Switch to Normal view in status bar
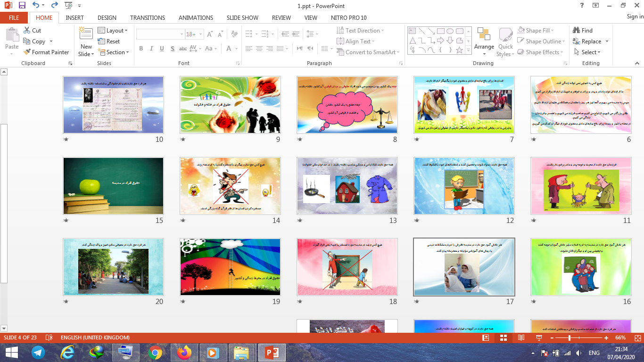 coord(486,338)
